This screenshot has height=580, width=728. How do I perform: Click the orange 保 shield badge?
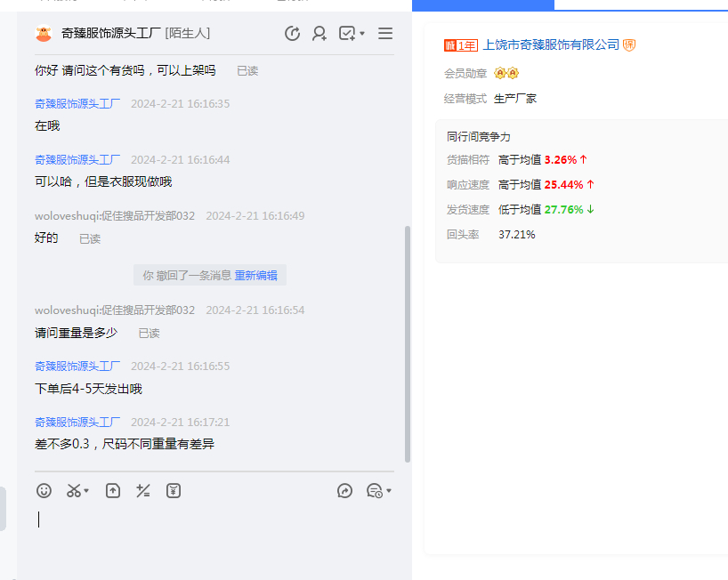pyautogui.click(x=629, y=44)
